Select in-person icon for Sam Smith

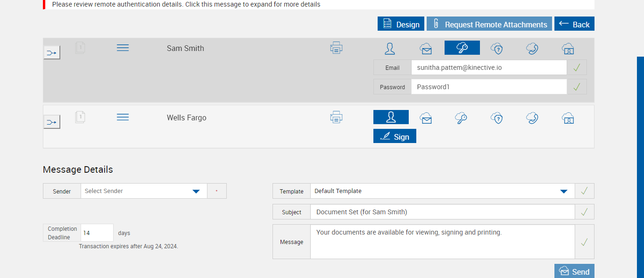390,48
